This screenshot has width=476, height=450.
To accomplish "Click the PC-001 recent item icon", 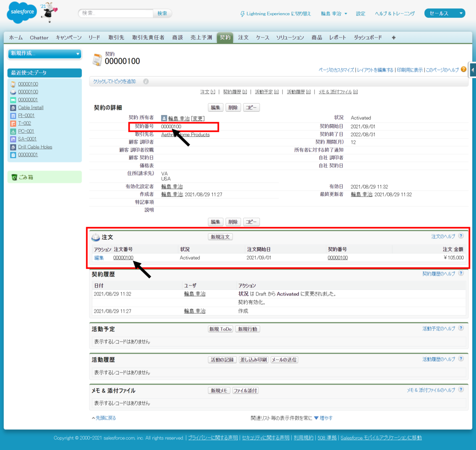I will pos(13,131).
